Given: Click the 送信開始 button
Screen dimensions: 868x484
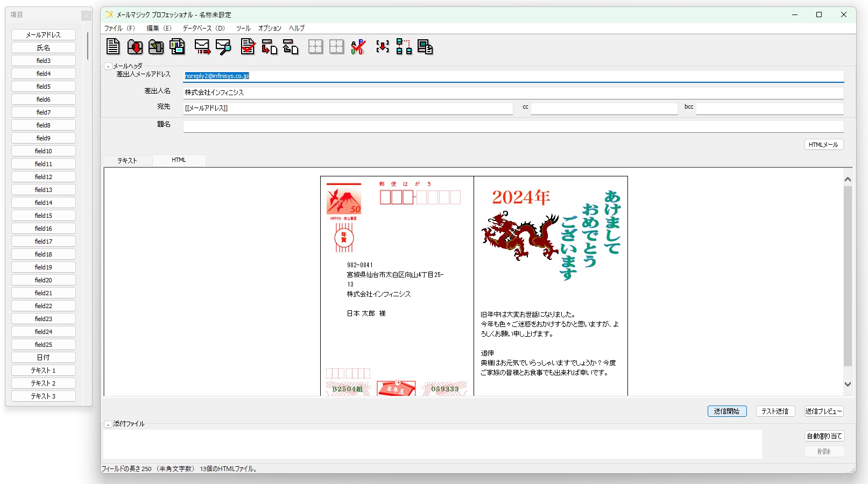Looking at the screenshot, I should (726, 411).
